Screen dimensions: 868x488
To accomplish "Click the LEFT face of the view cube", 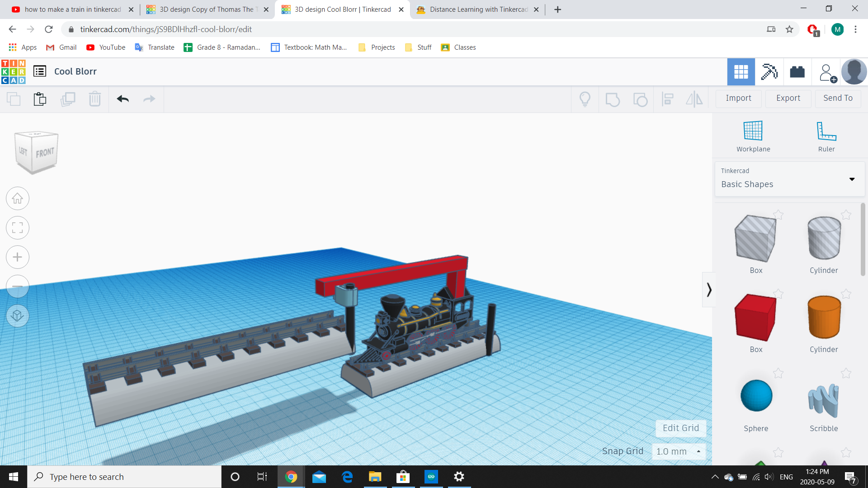I will click(23, 152).
